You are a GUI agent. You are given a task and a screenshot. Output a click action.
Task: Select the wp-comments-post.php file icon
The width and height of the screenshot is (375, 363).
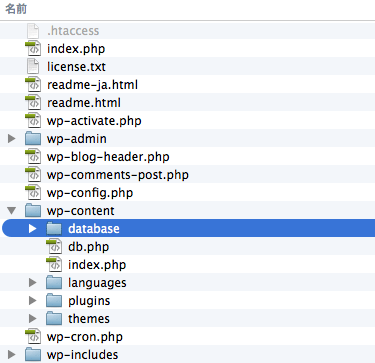pos(33,175)
